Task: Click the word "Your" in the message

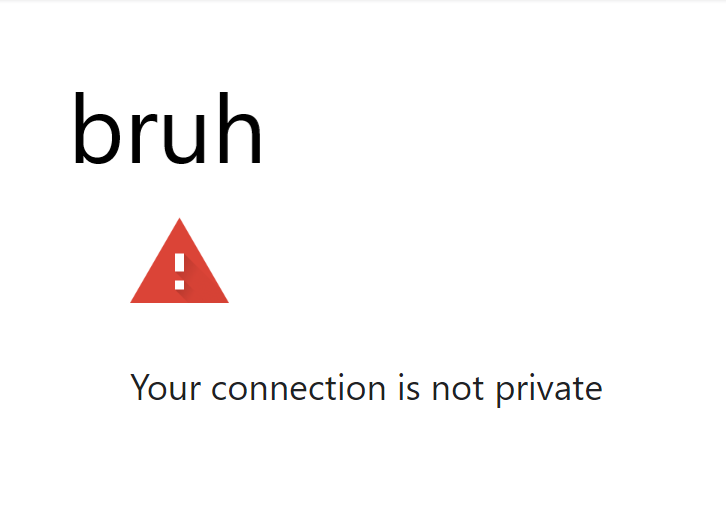Action: point(165,387)
